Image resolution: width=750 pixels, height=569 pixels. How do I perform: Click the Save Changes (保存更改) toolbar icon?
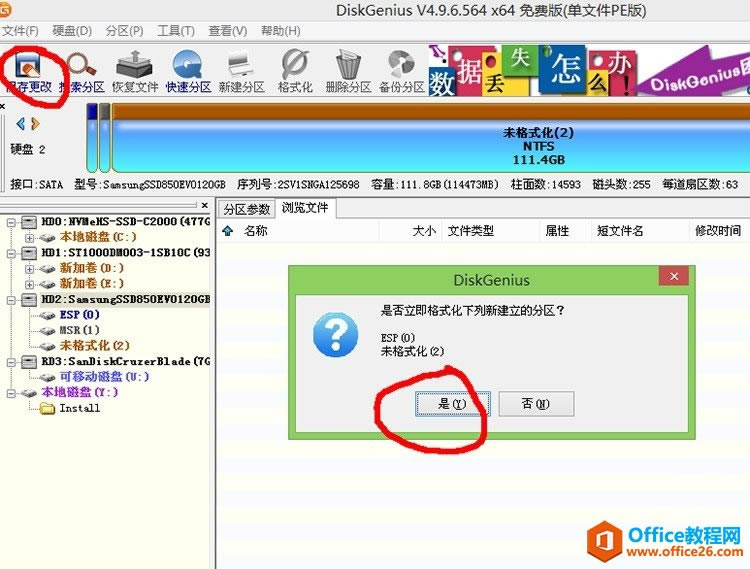click(28, 72)
